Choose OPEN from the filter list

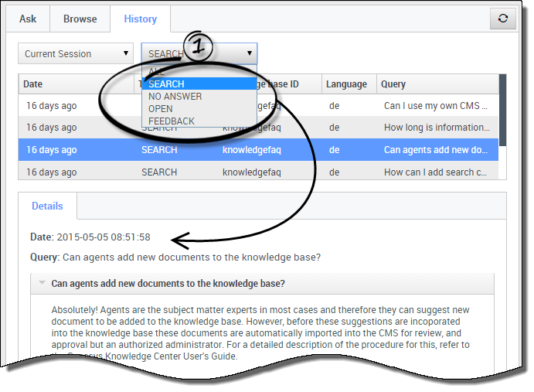coord(161,109)
